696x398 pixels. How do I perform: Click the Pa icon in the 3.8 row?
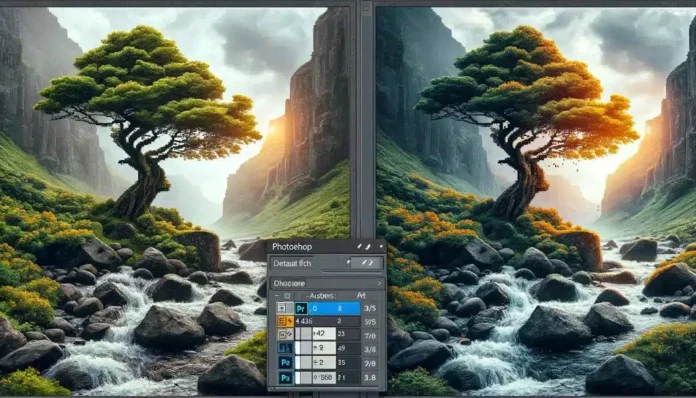click(285, 378)
